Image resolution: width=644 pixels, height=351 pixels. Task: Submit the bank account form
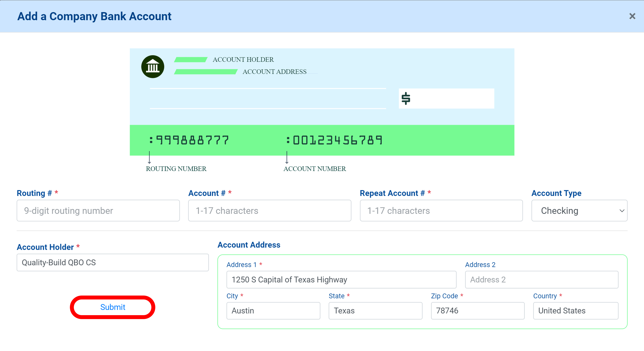tap(113, 307)
